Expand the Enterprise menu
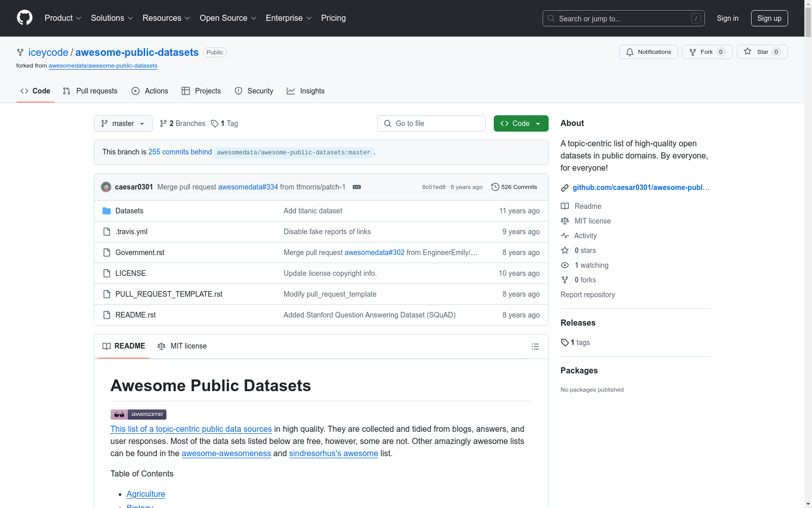The image size is (812, 508). (x=289, y=18)
